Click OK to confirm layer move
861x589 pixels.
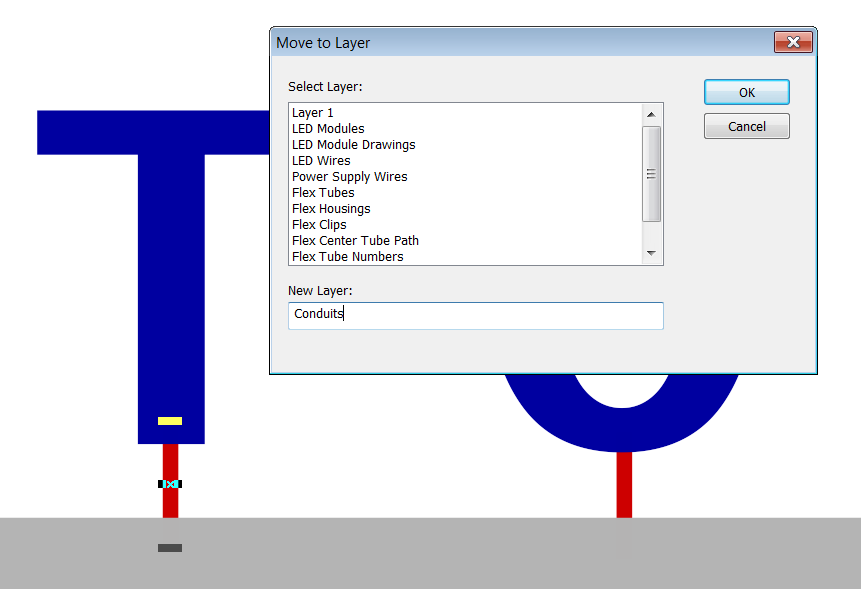746,92
